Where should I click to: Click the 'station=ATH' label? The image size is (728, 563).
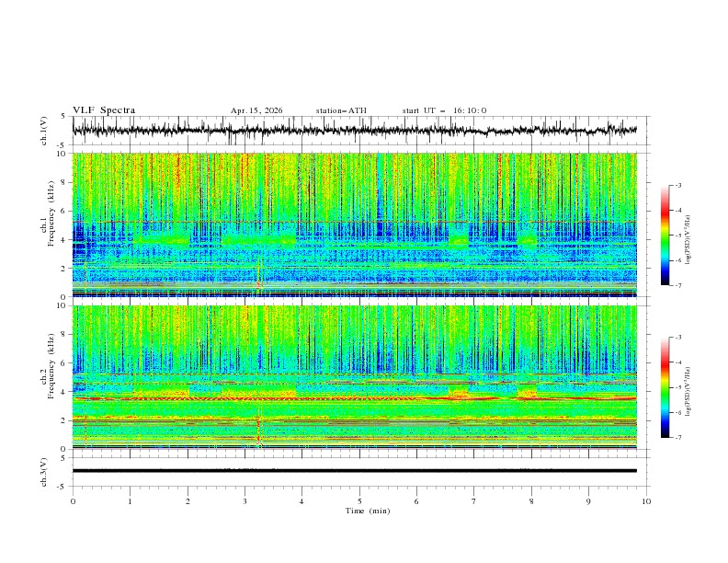pyautogui.click(x=341, y=110)
